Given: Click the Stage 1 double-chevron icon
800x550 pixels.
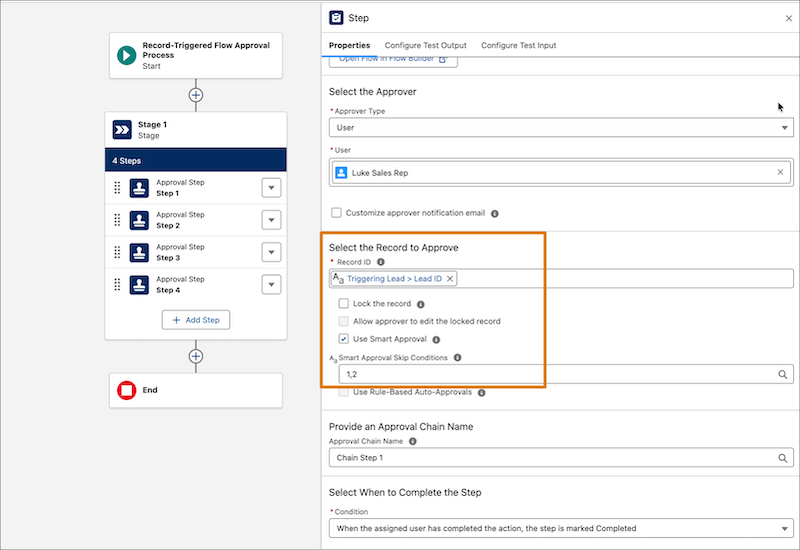Looking at the screenshot, I should pos(122,130).
